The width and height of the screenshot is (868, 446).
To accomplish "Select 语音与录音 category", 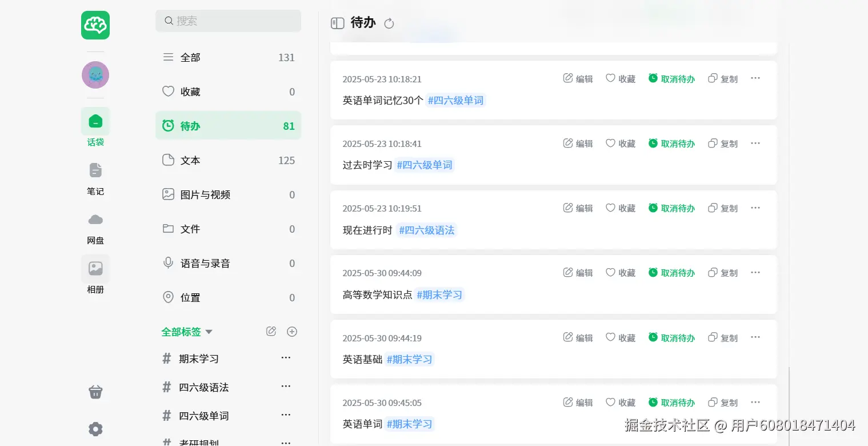I will click(x=228, y=263).
